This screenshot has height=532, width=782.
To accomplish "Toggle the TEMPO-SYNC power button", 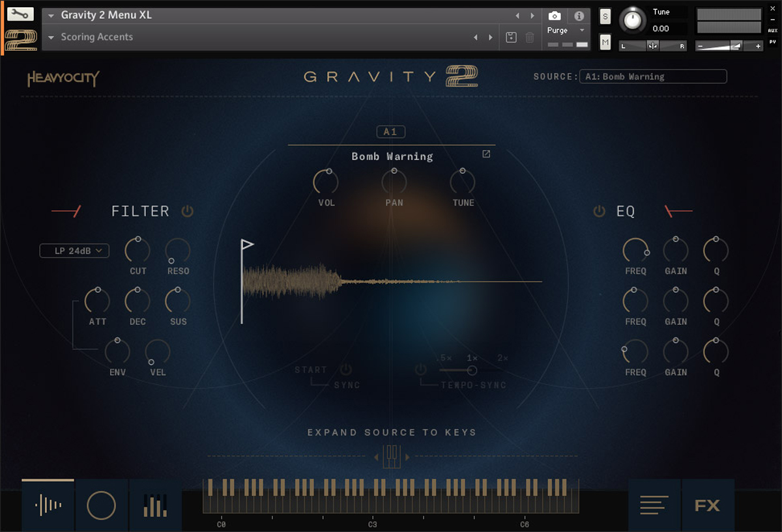I will 421,369.
